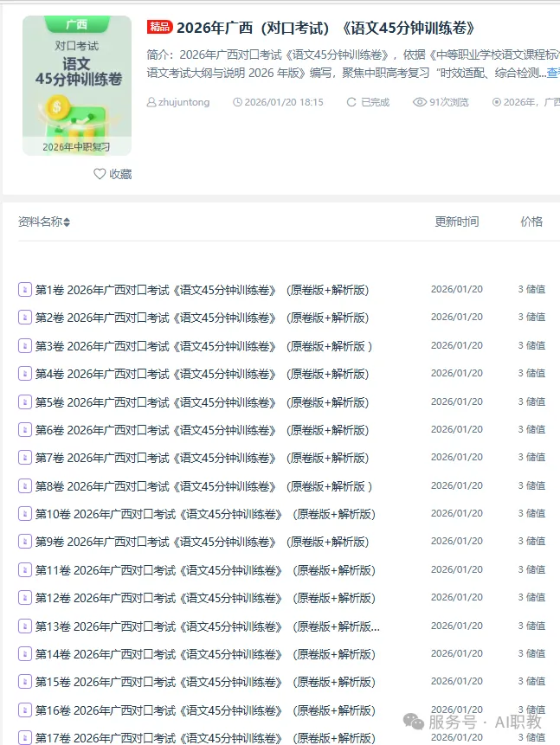The width and height of the screenshot is (560, 745).
Task: Click the date 2026/01/20 in 第4卷 row
Action: (x=457, y=373)
